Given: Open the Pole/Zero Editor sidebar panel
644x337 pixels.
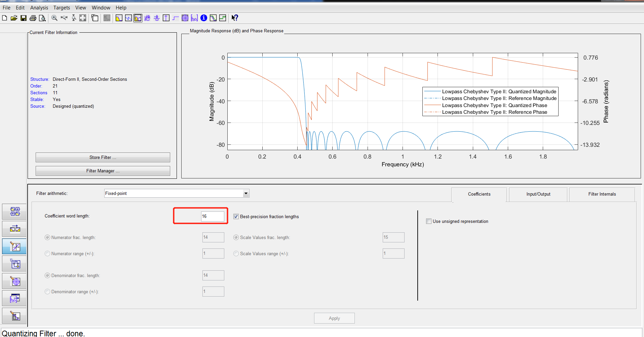Looking at the screenshot, I should (x=14, y=281).
